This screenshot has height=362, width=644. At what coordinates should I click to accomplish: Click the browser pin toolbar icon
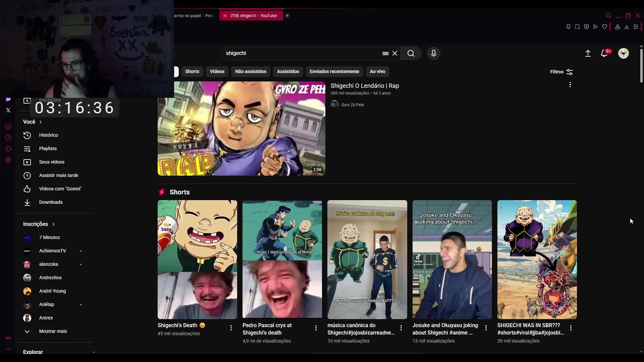(569, 27)
